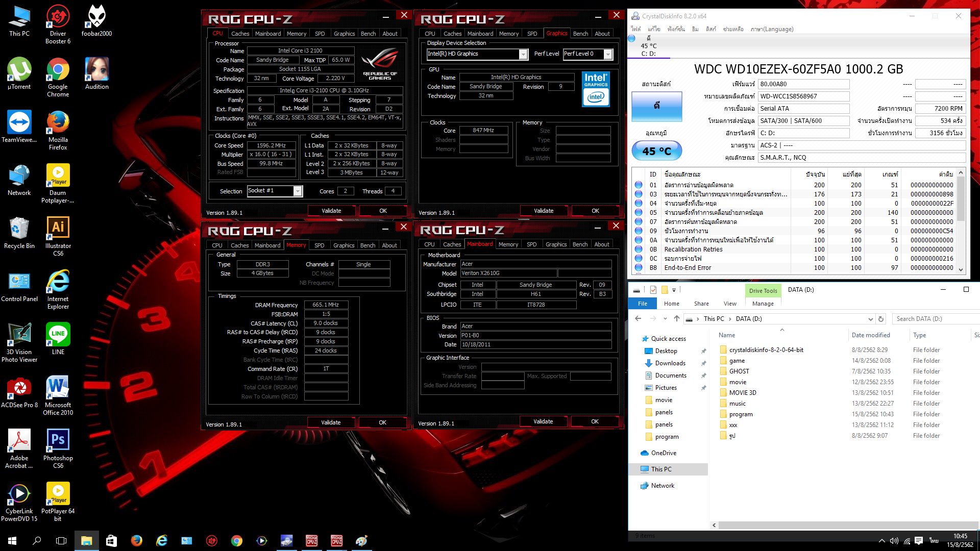Click OK in the CPU-Z Mainboard window
The image size is (980, 551).
click(x=595, y=421)
